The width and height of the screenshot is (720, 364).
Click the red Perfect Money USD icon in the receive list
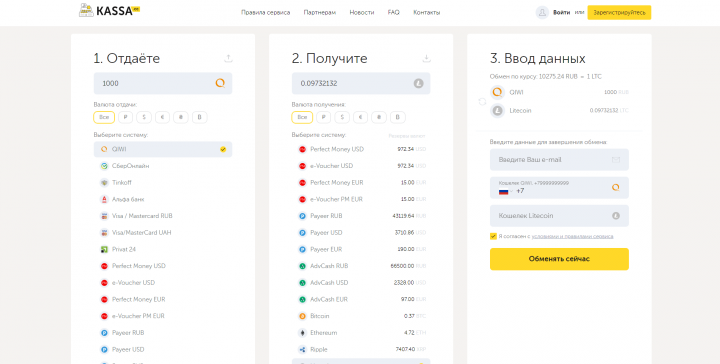pyautogui.click(x=302, y=149)
